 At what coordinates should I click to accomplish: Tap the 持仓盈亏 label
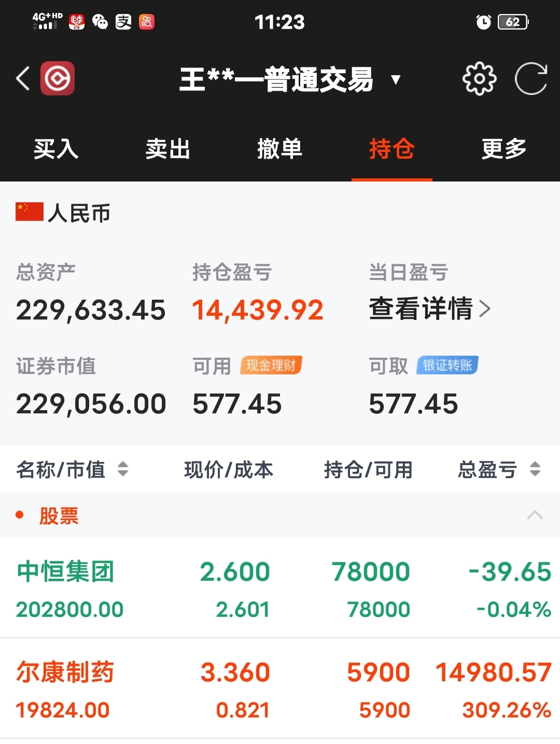point(232,272)
